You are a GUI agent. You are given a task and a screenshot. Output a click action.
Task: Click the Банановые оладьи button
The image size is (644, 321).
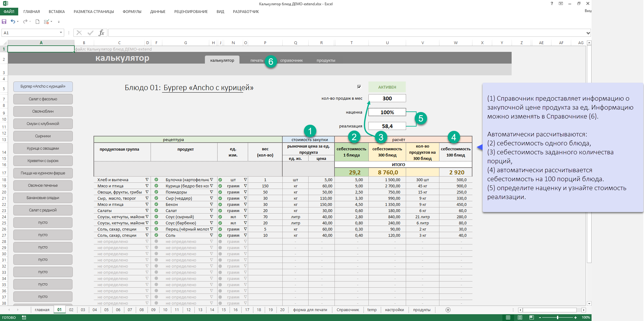43,198
